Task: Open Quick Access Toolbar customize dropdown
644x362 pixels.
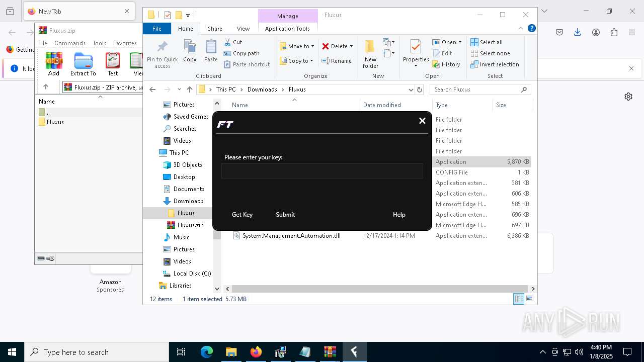Action: (x=188, y=15)
